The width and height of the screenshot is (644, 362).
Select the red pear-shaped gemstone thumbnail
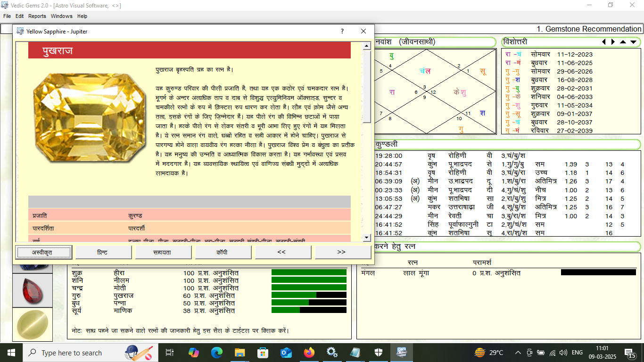coord(33,291)
